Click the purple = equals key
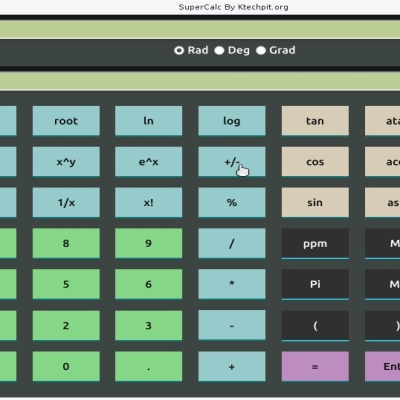Image resolution: width=400 pixels, height=400 pixels. click(x=315, y=366)
